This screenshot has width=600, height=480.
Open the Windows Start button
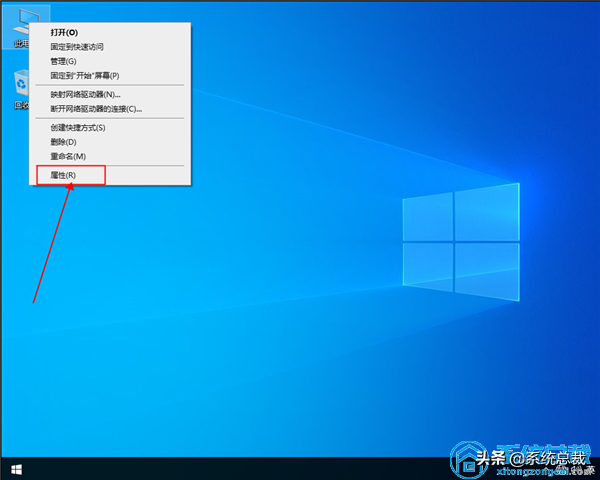point(16,469)
